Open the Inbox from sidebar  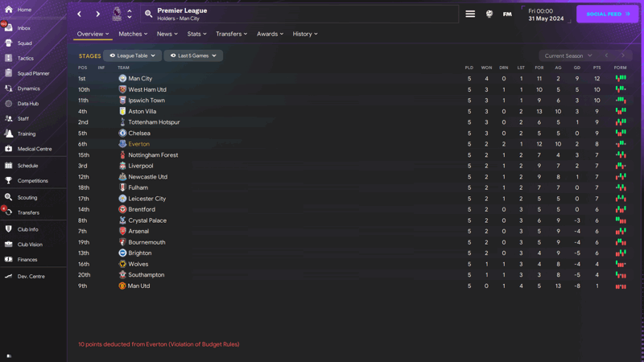pyautogui.click(x=23, y=28)
